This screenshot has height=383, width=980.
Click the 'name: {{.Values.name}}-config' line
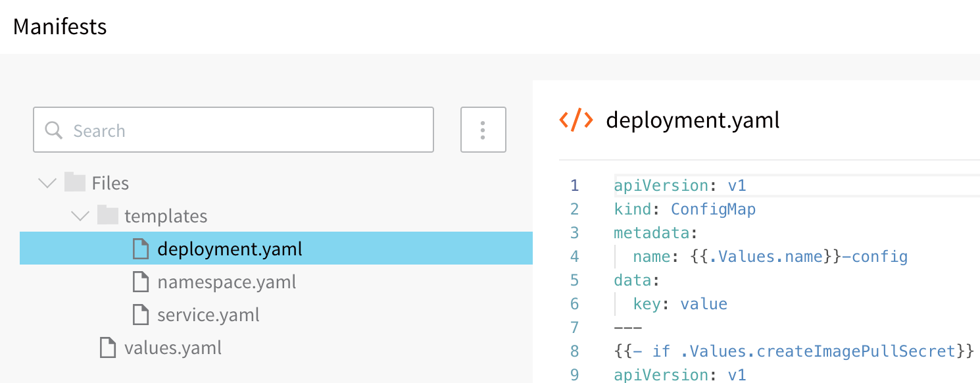click(x=770, y=257)
